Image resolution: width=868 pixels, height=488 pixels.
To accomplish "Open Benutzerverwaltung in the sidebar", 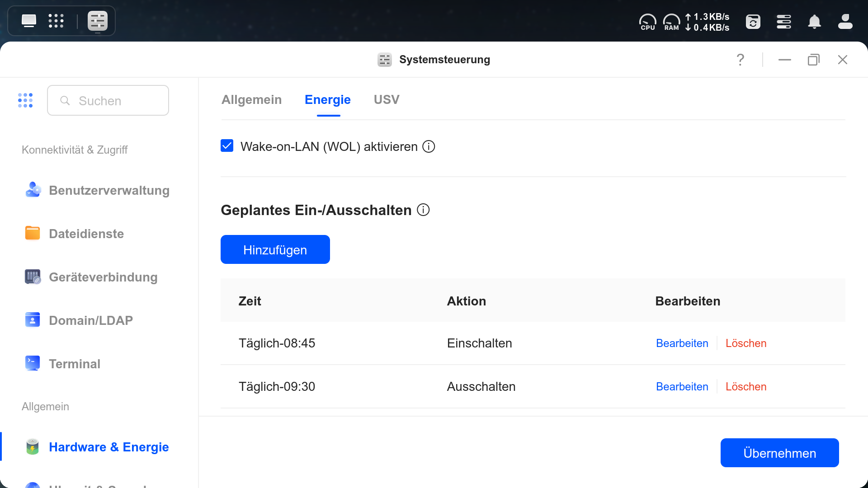I will point(108,190).
